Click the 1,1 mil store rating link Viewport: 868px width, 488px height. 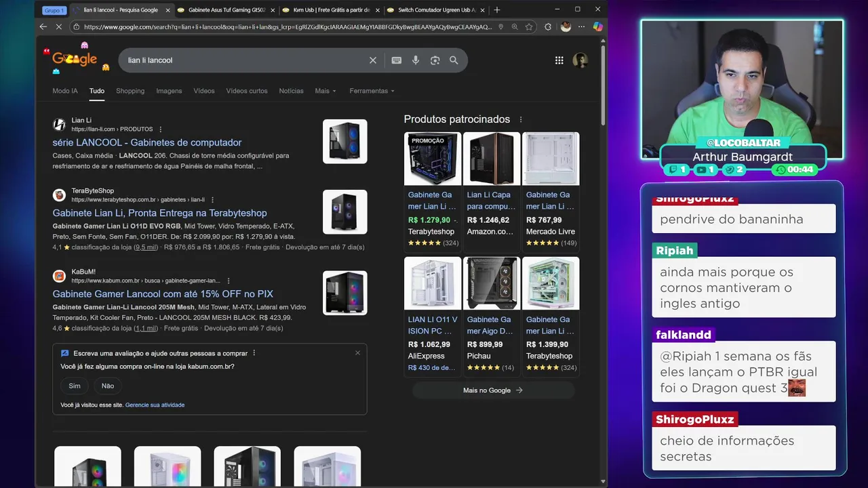(146, 328)
